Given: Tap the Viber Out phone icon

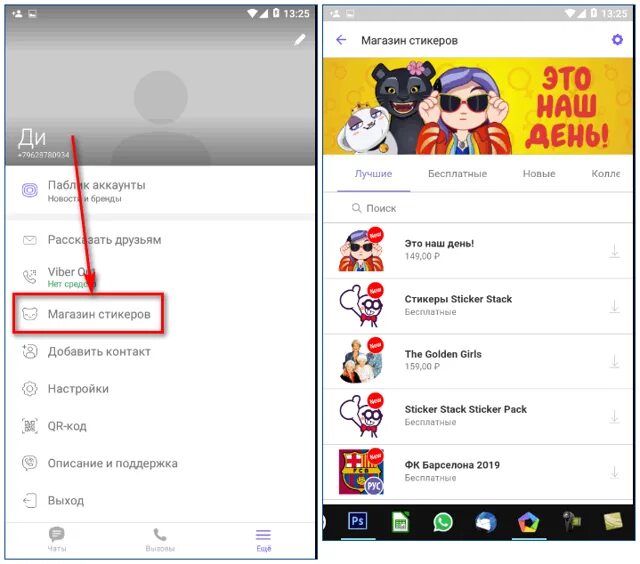Looking at the screenshot, I should coord(29,277).
